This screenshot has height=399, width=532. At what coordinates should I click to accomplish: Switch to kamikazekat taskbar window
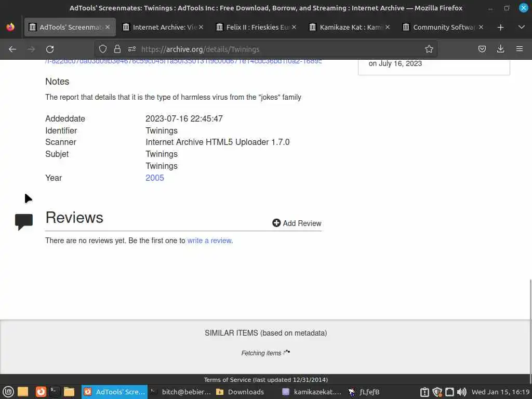[312, 392]
